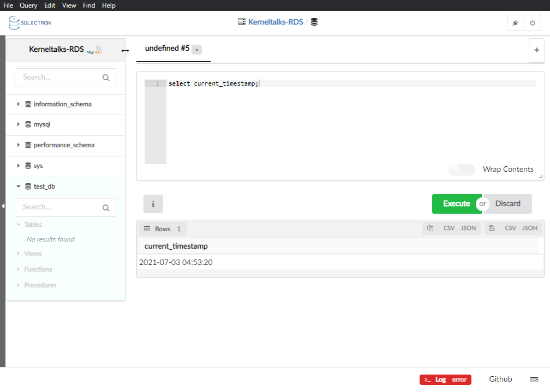Save results as JSON file
This screenshot has height=392, width=550.
tap(530, 228)
